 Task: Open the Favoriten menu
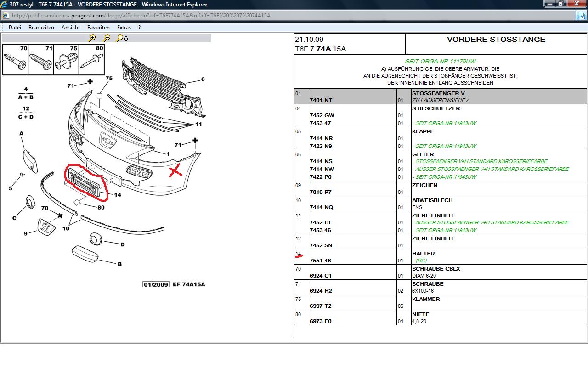98,28
